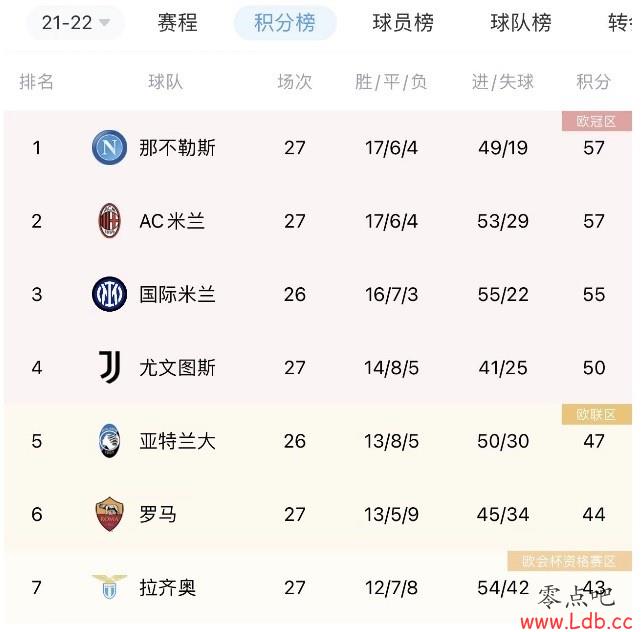Click the partially visible 转 tab
This screenshot has width=642, height=632.
(x=620, y=23)
